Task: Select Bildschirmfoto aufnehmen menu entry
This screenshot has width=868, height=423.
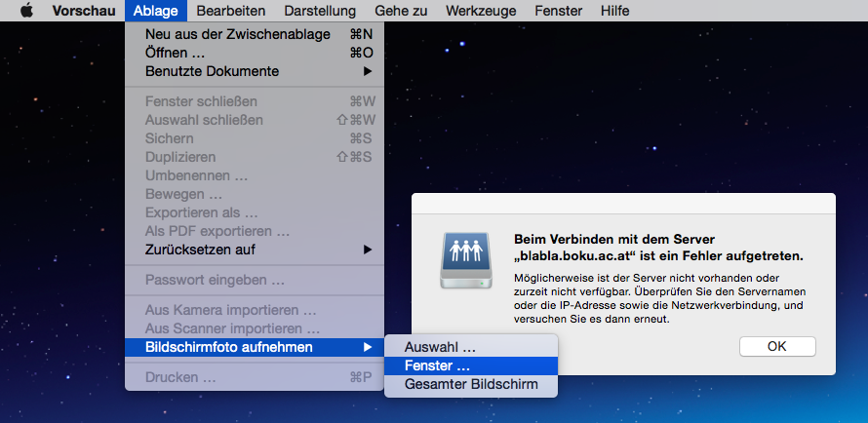Action: pos(255,347)
